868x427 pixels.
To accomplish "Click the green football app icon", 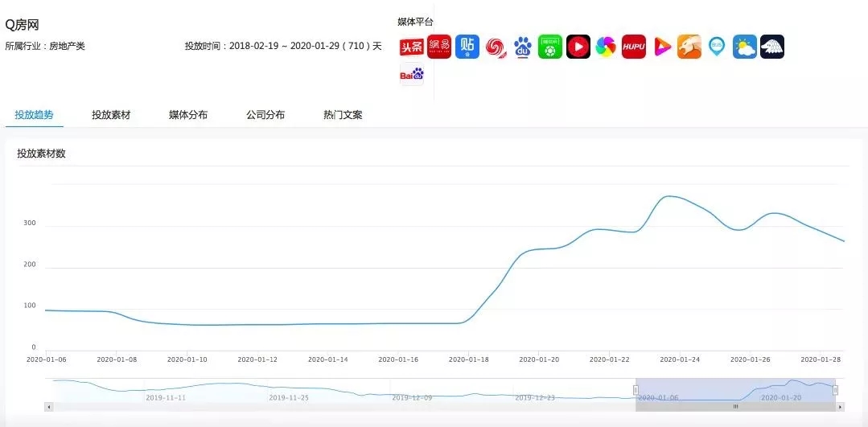I will [550, 47].
